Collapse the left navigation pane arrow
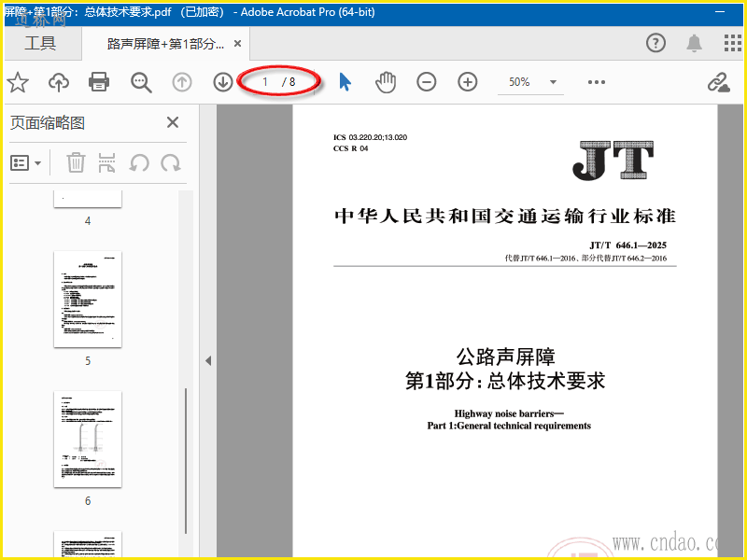 pyautogui.click(x=208, y=360)
